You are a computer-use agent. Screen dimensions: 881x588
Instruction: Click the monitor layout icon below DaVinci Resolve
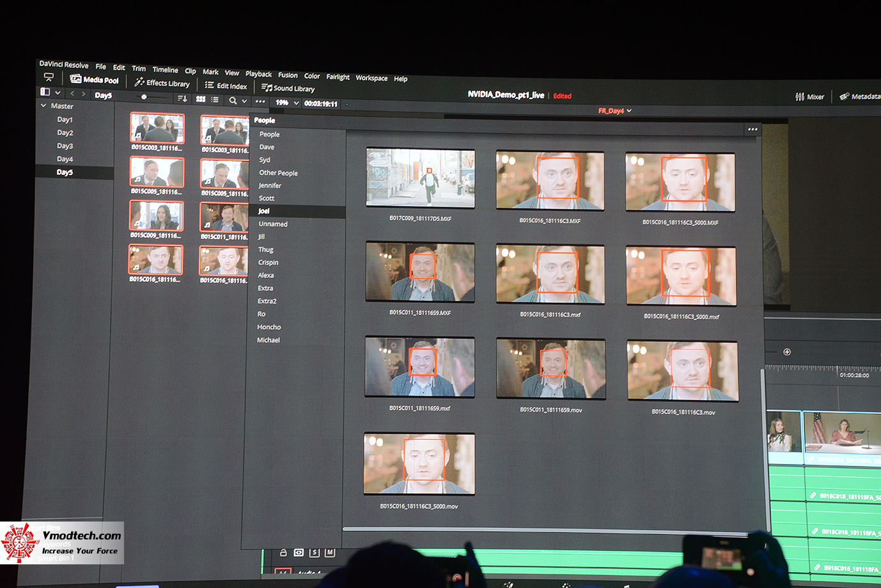(49, 77)
